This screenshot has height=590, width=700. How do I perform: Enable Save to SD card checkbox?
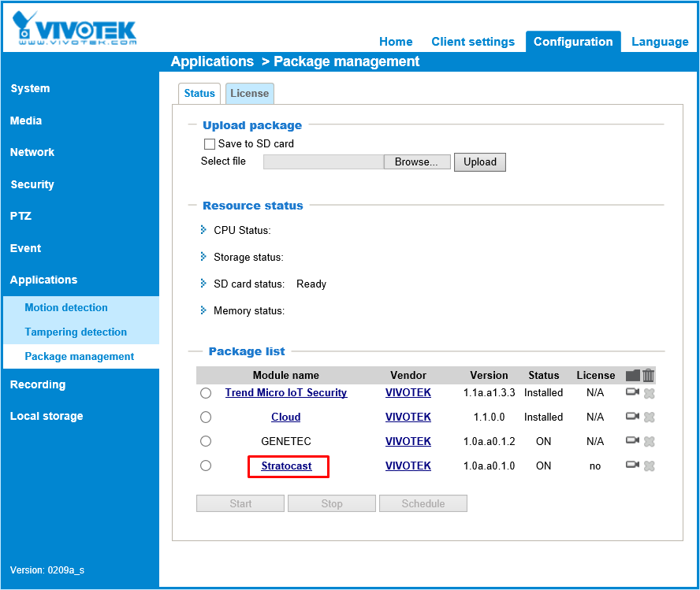[x=210, y=144]
